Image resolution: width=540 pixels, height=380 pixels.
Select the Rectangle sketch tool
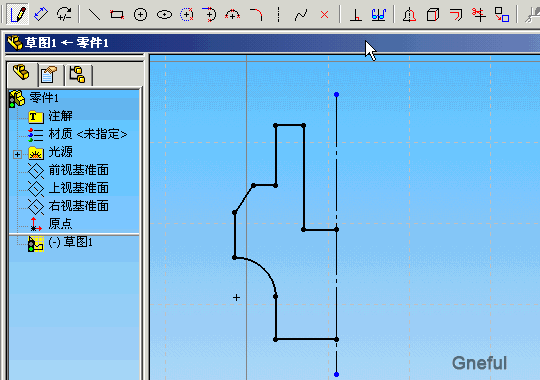[x=117, y=14]
